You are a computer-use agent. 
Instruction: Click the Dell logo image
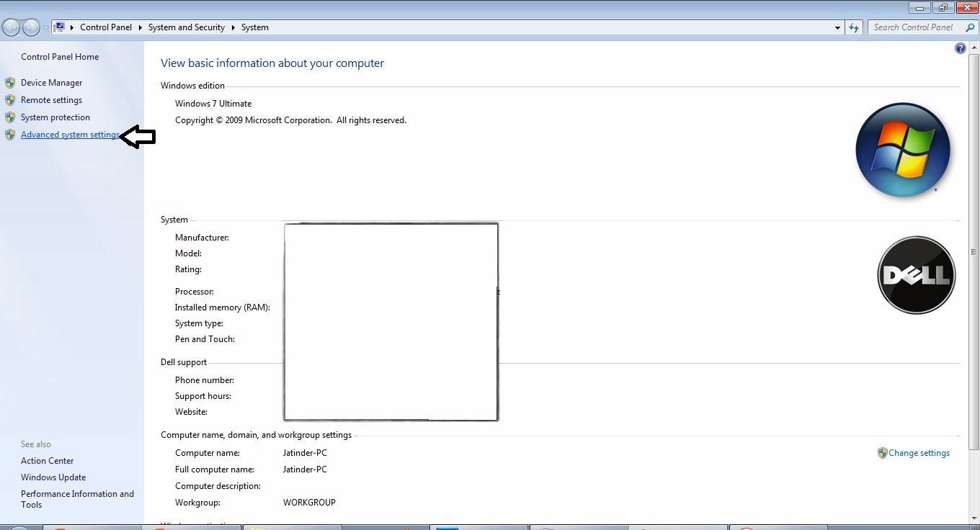pyautogui.click(x=916, y=275)
